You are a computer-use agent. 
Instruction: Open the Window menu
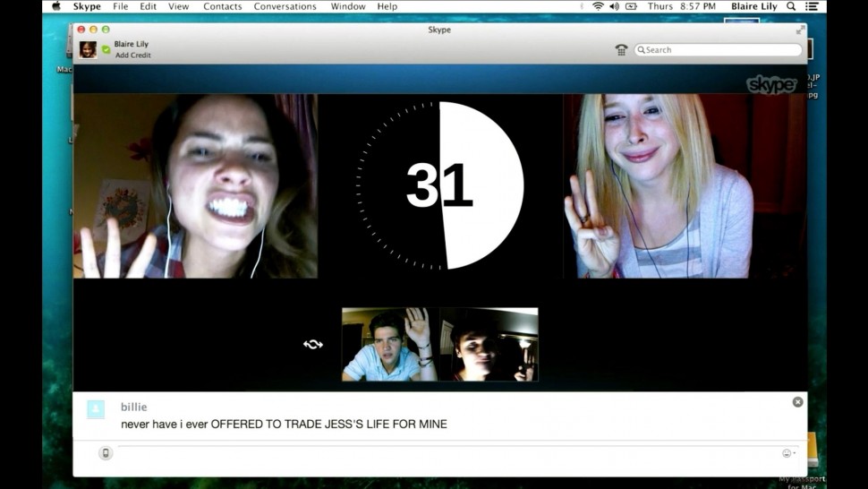348,6
